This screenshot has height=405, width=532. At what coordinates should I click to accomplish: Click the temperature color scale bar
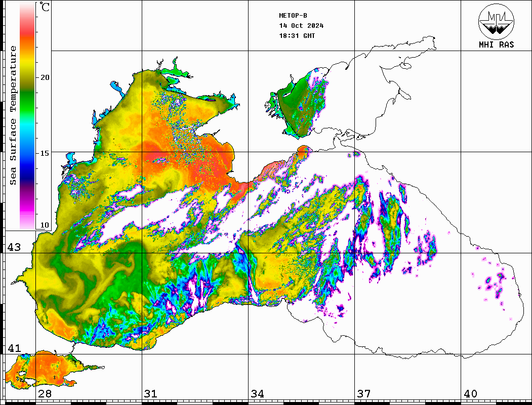click(27, 116)
